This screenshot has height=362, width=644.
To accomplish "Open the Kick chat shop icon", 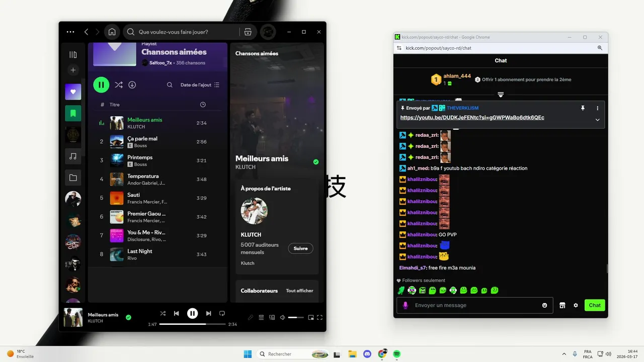I will click(x=562, y=305).
